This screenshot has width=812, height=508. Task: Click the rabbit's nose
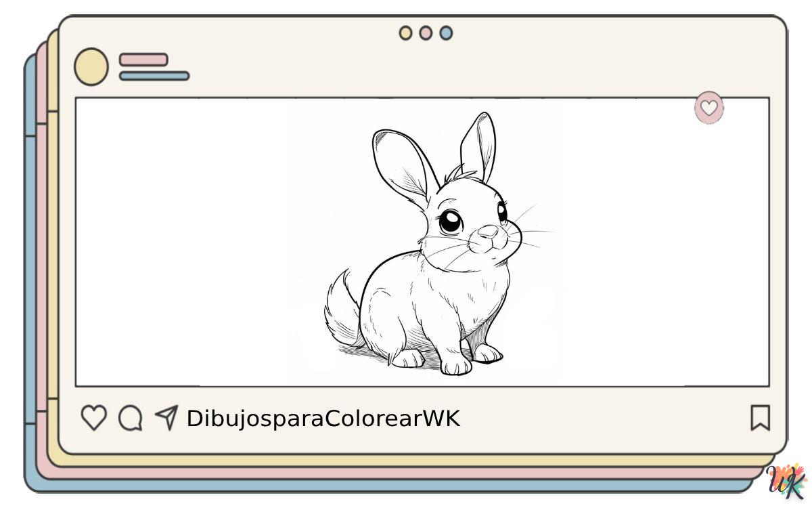[x=487, y=232]
